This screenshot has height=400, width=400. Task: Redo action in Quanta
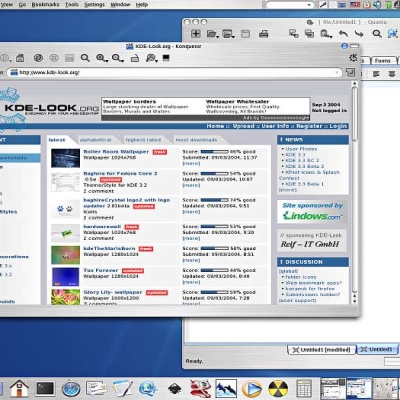359,33
